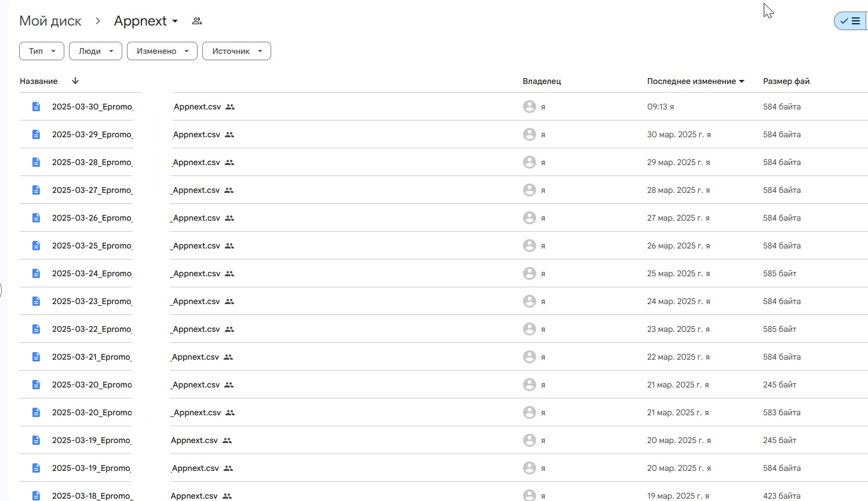Click owner avatar on 2025-03-21 file row
Image resolution: width=868 pixels, height=501 pixels.
click(529, 357)
